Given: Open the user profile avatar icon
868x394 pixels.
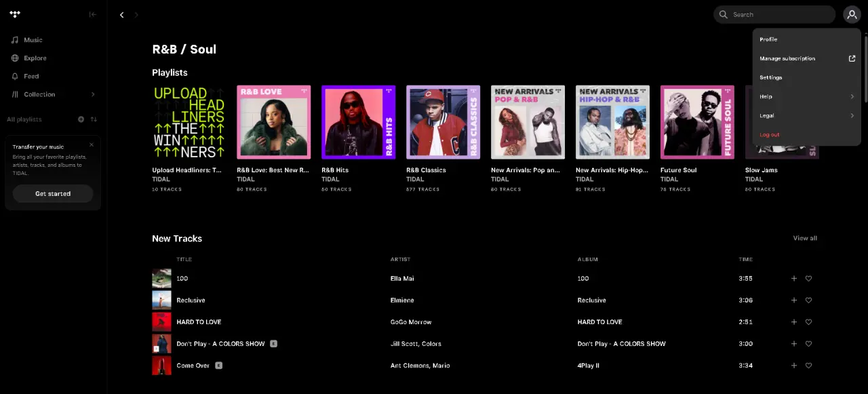Looking at the screenshot, I should pyautogui.click(x=852, y=14).
